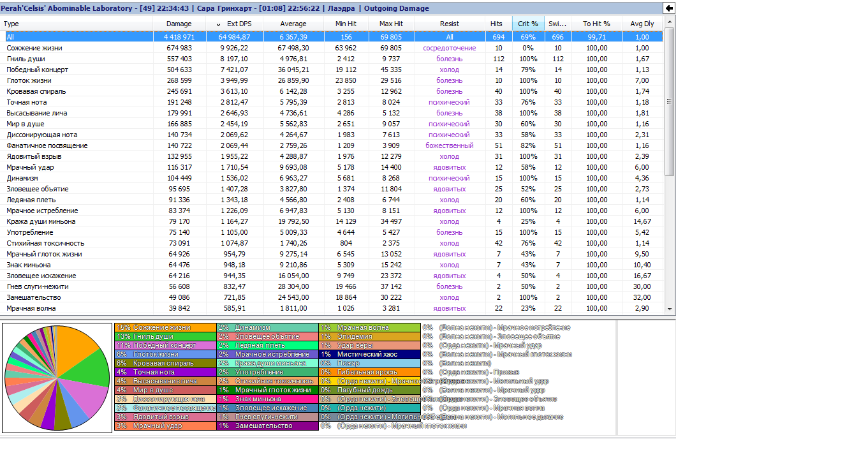
Task: Sort by the To Hit % column header
Action: [596, 24]
